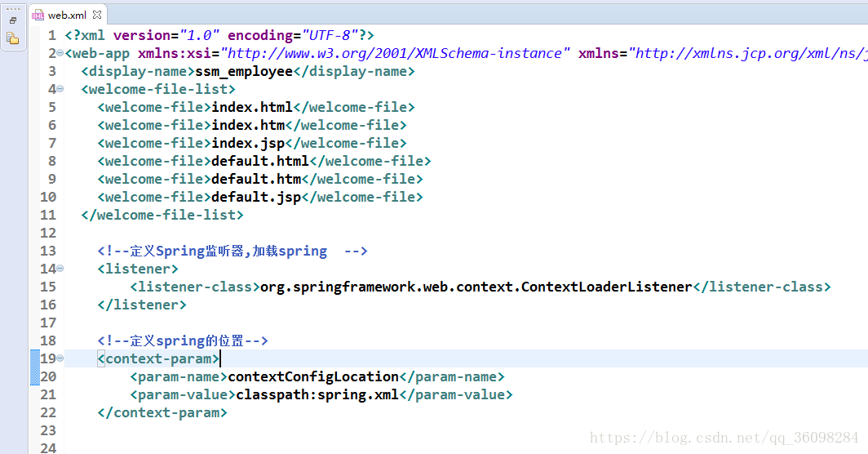Collapse the web-app element on line 2
868x454 pixels.
[x=60, y=53]
